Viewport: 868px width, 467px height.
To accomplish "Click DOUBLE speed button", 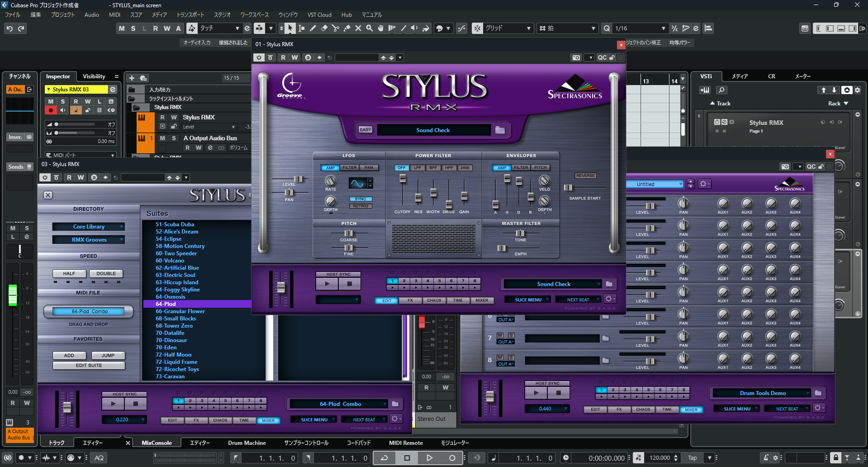I will point(106,273).
